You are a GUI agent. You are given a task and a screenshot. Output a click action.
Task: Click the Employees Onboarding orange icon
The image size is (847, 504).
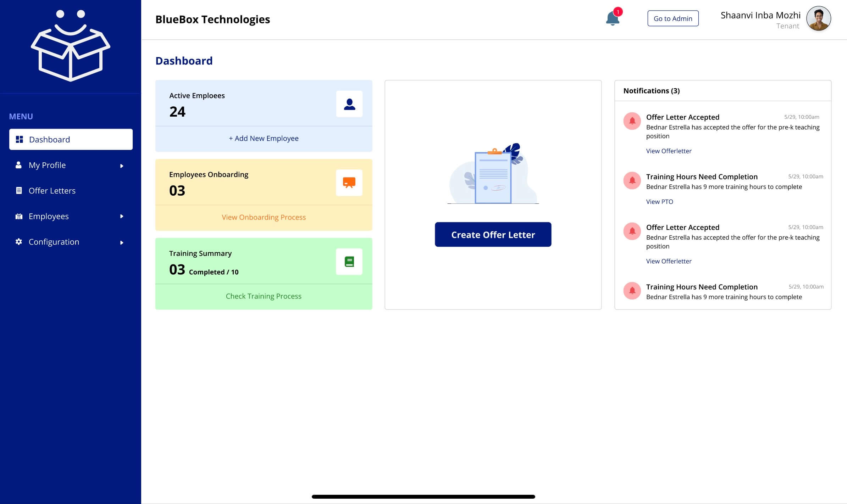349,183
